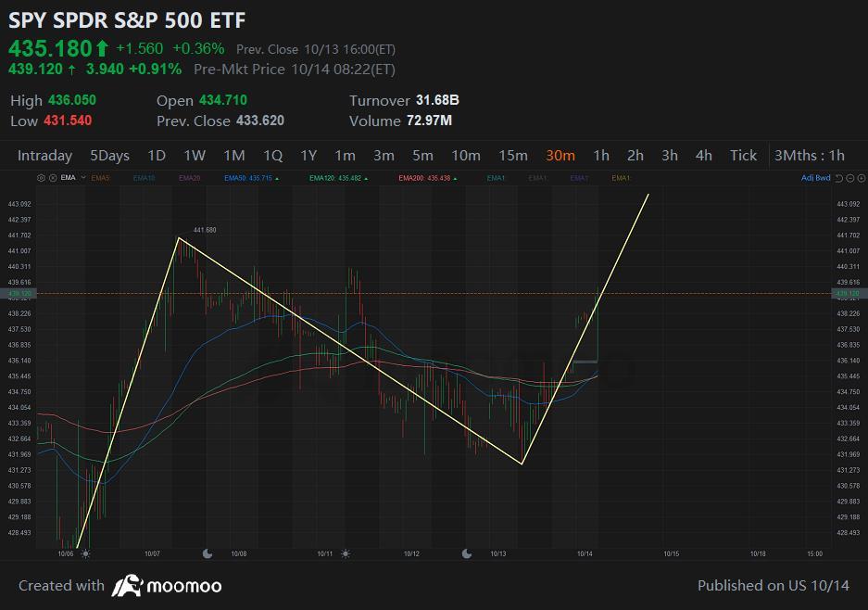Select the 5Days chart period

click(x=109, y=156)
